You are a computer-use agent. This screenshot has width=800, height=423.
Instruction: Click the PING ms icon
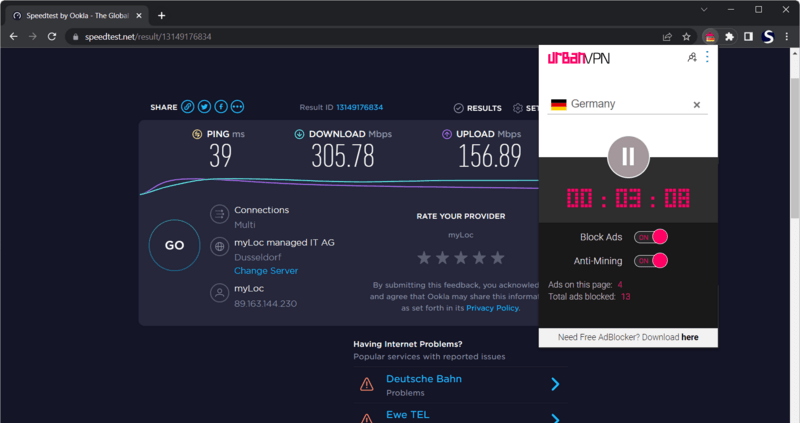197,134
